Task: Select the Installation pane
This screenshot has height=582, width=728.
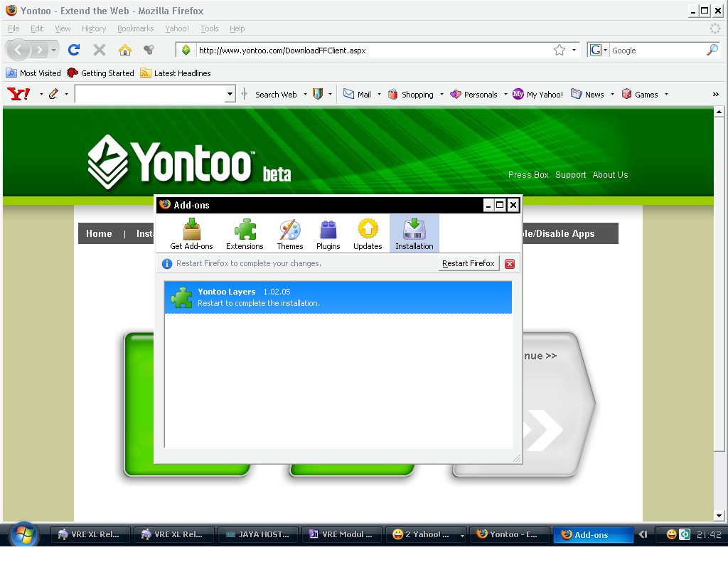Action: coord(414,234)
